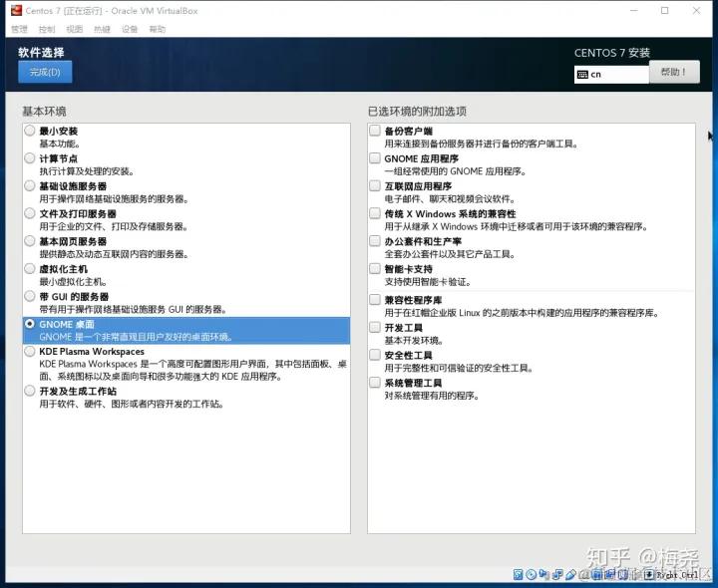The height and width of the screenshot is (588, 718).
Task: Select the 基本网页服务器 radio button
Action: pyautogui.click(x=30, y=241)
